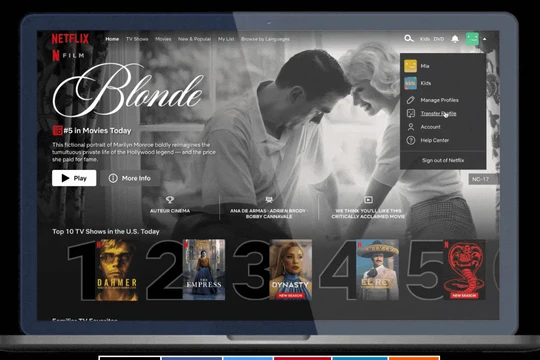The image size is (540, 360).
Task: Click "#5 in Movies Today" text
Action: [97, 131]
